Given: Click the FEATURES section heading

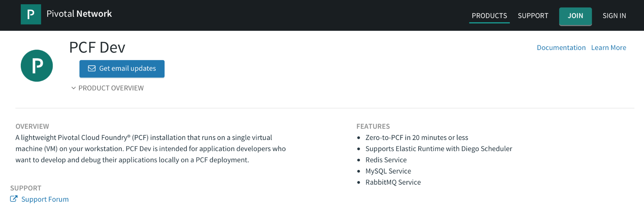Looking at the screenshot, I should coord(373,126).
